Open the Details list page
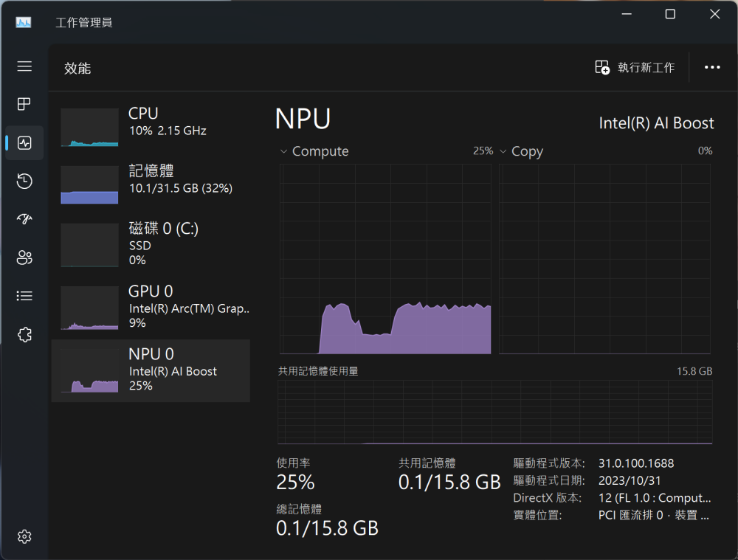The image size is (738, 560). point(24,296)
